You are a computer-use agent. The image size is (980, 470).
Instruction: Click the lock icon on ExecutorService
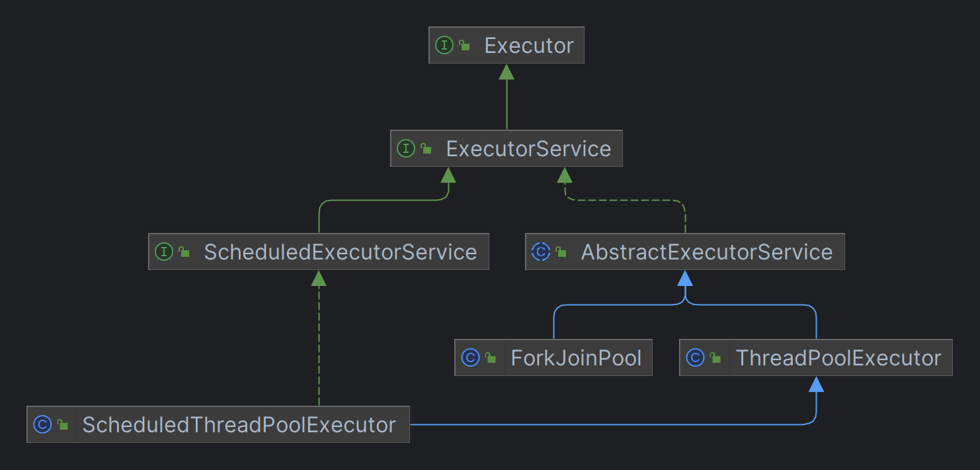(426, 149)
